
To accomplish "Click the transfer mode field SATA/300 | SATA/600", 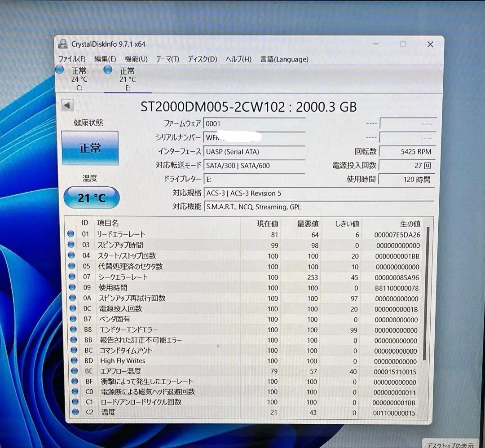I will 254,165.
